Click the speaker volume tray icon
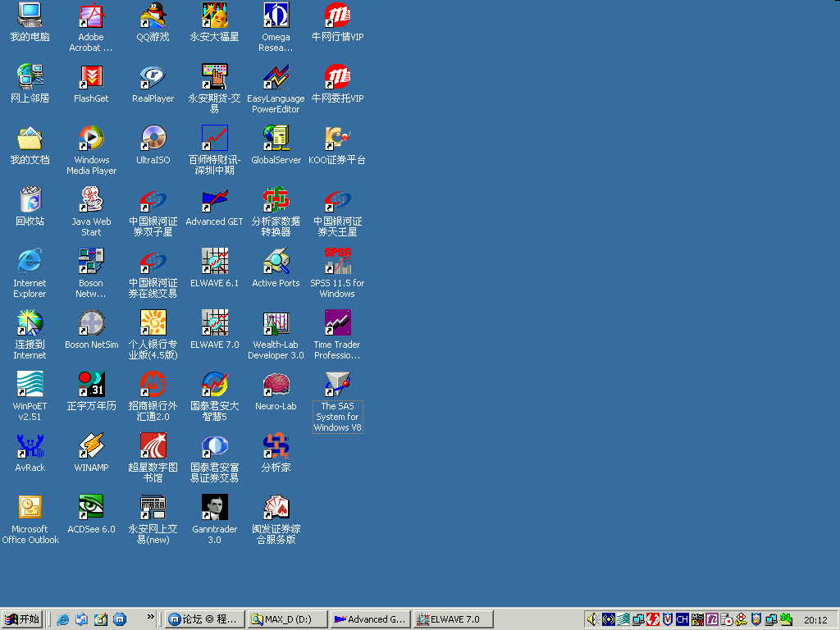The height and width of the screenshot is (630, 840). (x=592, y=619)
